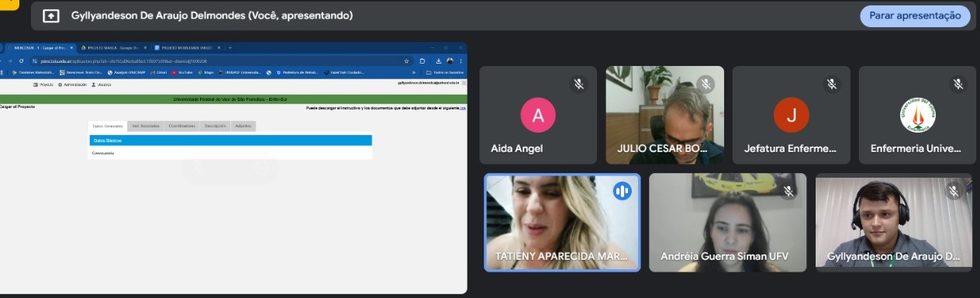Click the muted mic icon on Jefatura Enfermería tile

coord(832,84)
